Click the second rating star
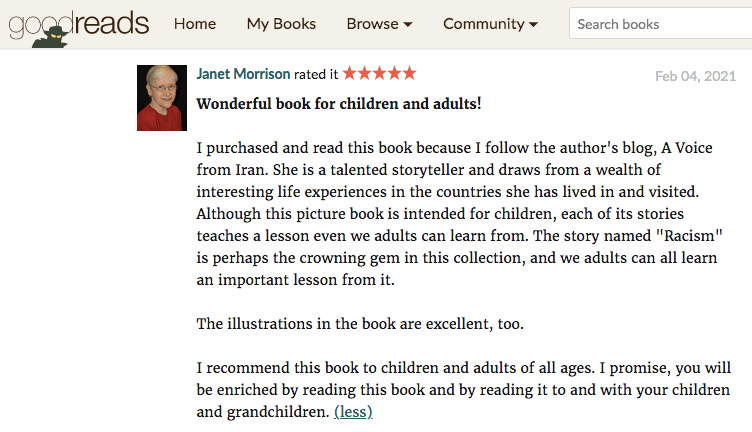The image size is (752, 432). coord(365,73)
